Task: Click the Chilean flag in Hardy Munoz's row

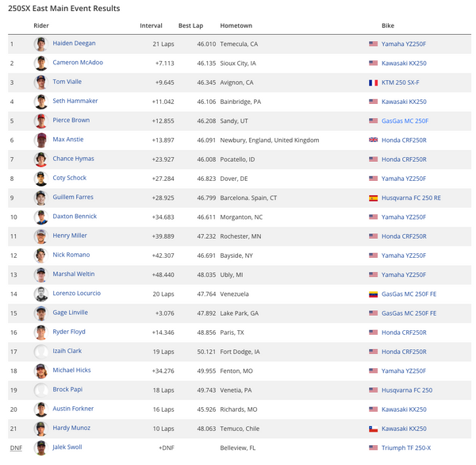Action: [374, 428]
